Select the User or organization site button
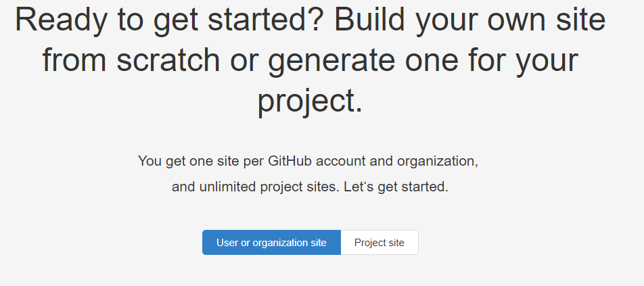This screenshot has height=286, width=644. click(x=271, y=243)
